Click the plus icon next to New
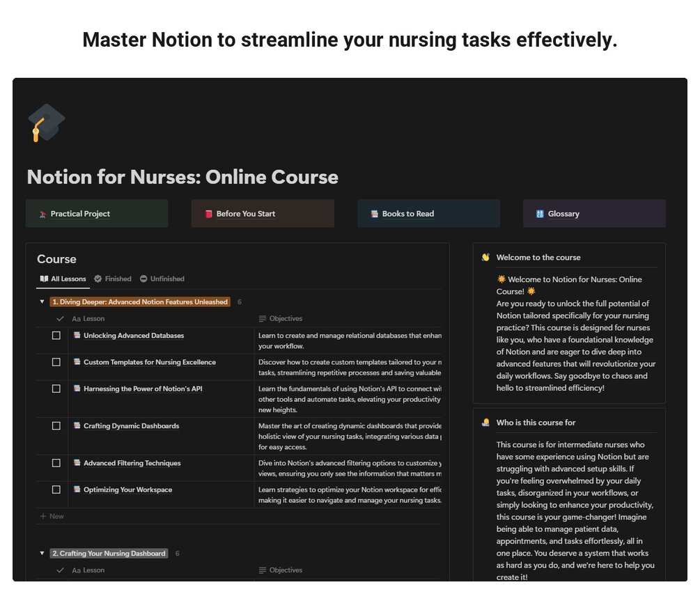Image resolution: width=700 pixels, height=594 pixels. click(43, 516)
